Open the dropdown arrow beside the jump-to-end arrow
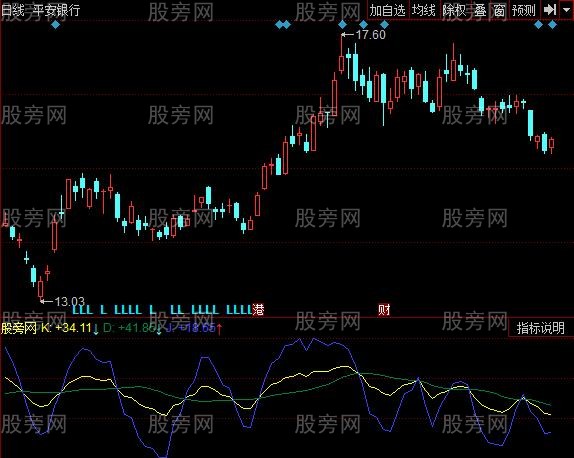Viewport: 574px width, 458px height. pos(566,10)
